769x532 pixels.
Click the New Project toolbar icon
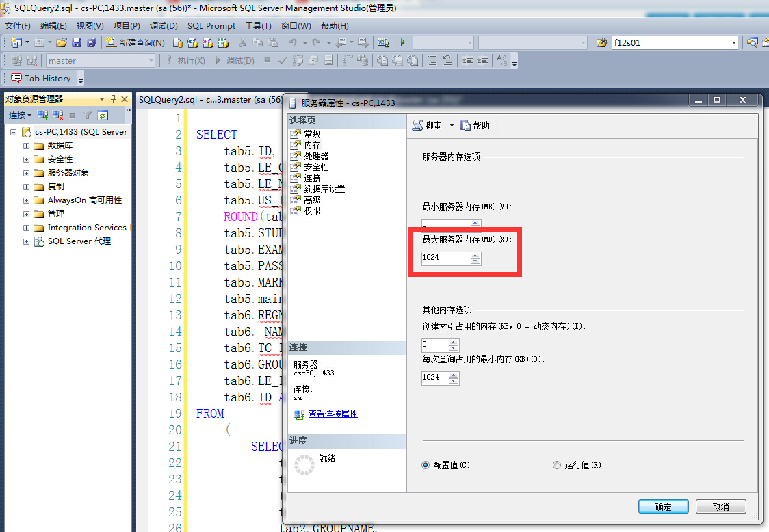coord(16,42)
